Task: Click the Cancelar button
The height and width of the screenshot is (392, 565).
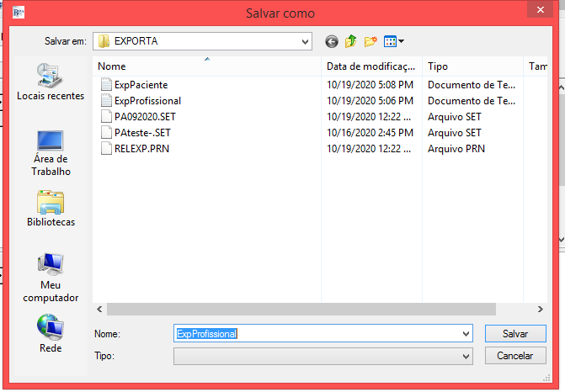Action: pos(514,356)
